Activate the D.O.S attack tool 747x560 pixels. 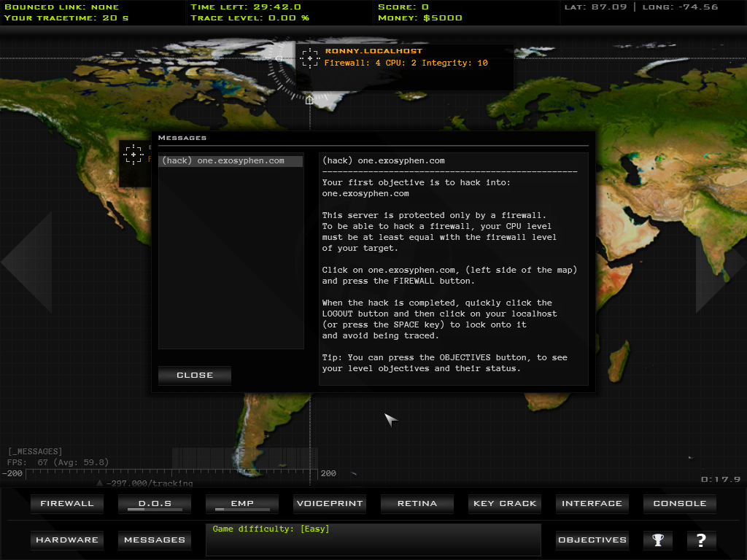(x=154, y=504)
